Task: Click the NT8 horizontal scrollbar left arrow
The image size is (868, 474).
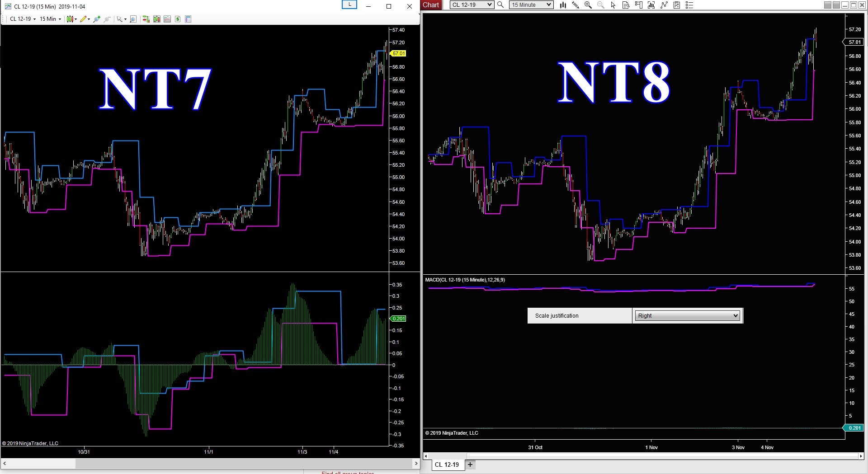Action: pos(425,456)
